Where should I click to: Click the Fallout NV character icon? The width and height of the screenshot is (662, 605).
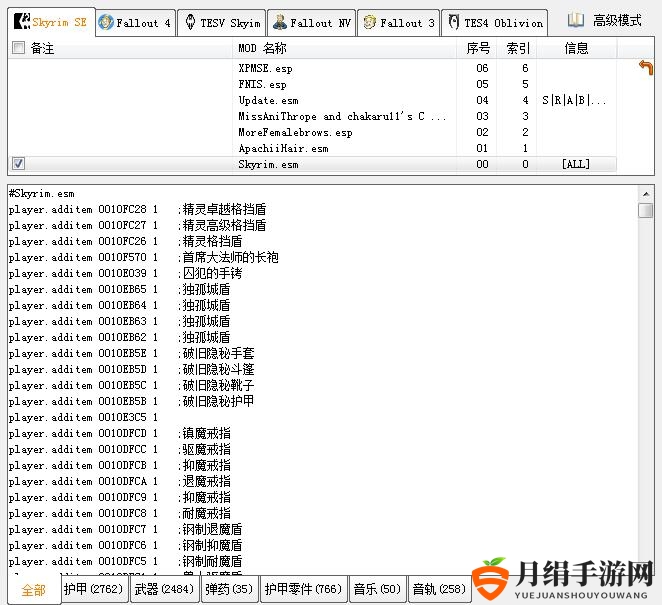tap(279, 22)
